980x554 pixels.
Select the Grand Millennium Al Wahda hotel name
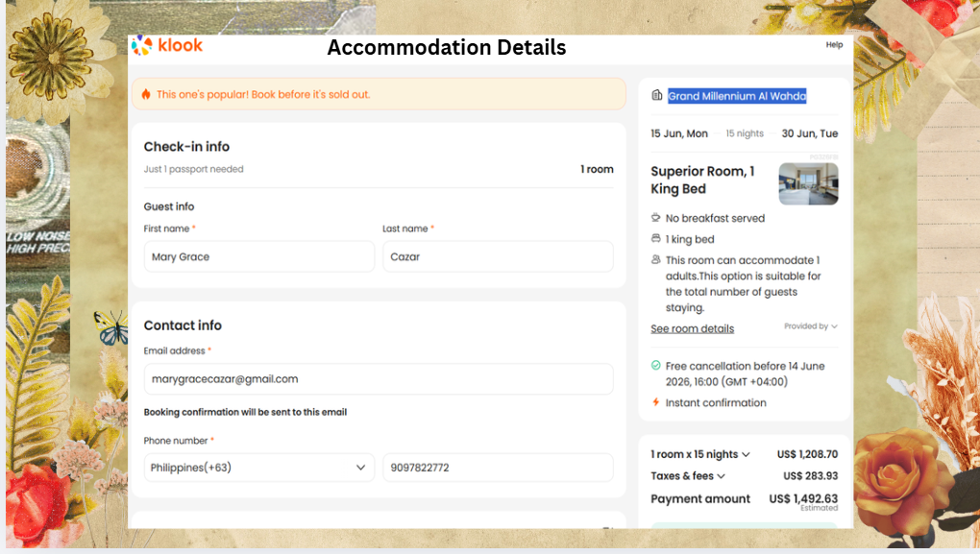pos(737,96)
